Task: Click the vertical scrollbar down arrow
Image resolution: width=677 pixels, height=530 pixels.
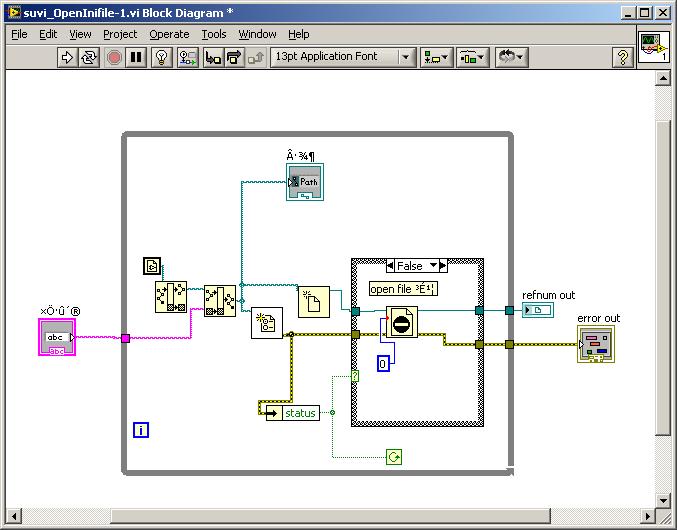Action: pyautogui.click(x=663, y=500)
